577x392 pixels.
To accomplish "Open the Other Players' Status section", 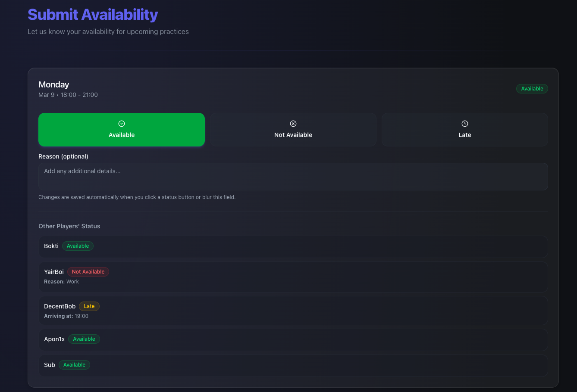I will pos(69,226).
